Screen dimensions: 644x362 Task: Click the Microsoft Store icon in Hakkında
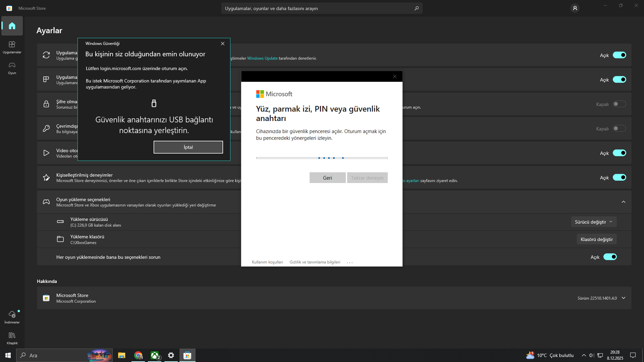click(46, 298)
